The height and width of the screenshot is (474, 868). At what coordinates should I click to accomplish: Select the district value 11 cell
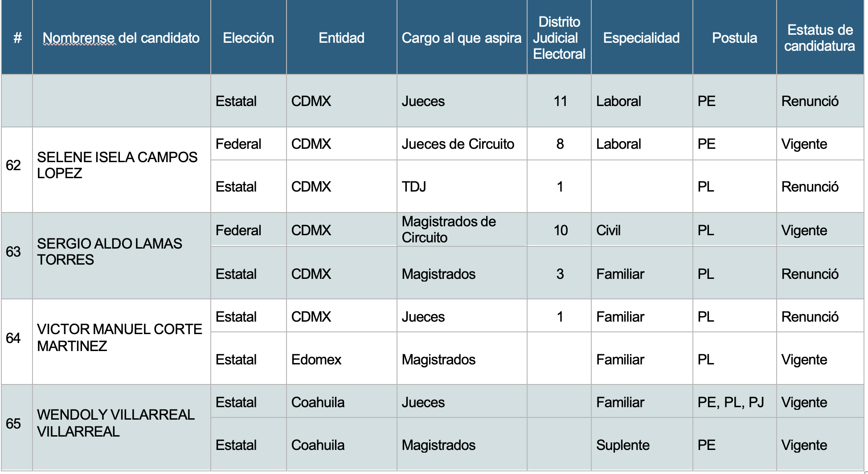pos(559,101)
